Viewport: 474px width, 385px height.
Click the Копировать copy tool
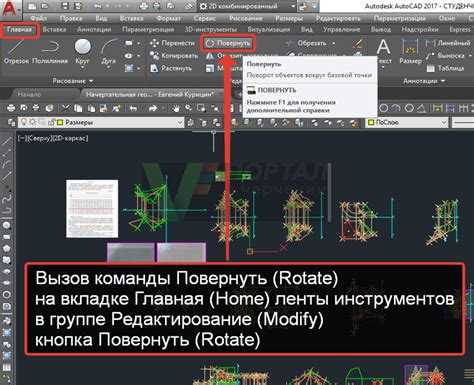(x=174, y=56)
